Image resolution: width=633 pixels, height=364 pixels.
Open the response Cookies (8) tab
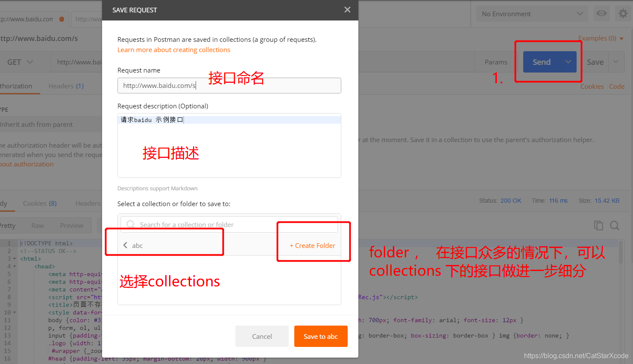40,204
